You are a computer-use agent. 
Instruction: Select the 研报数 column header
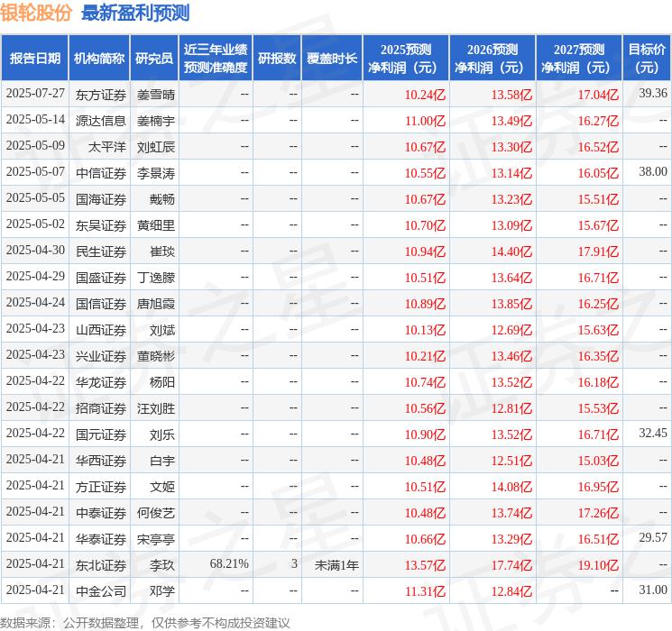point(277,59)
